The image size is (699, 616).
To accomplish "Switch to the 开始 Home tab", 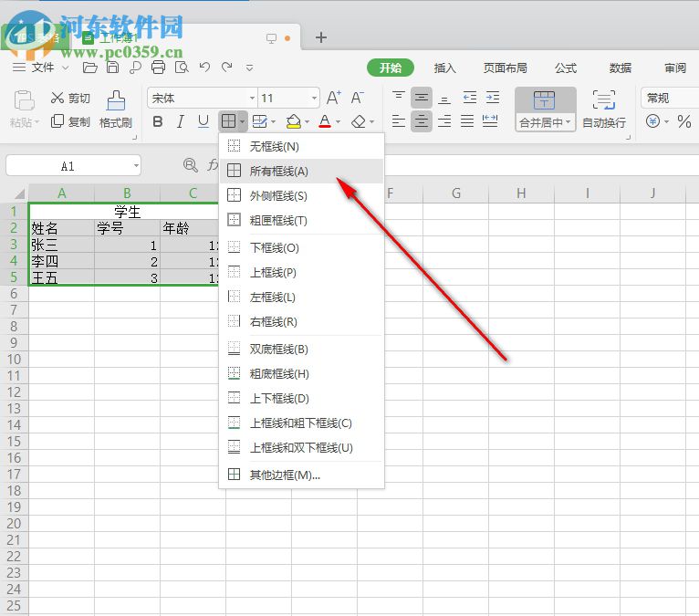I will [x=390, y=68].
